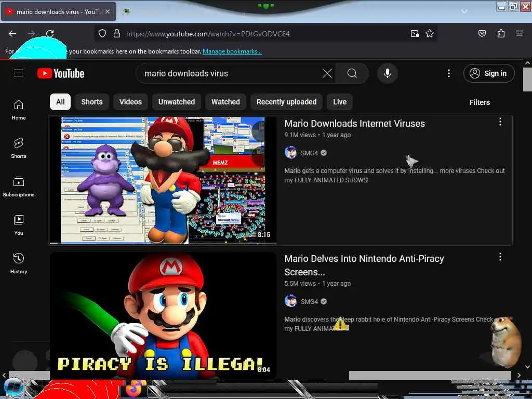
Task: Run search with the magnifying glass button
Action: [x=352, y=73]
